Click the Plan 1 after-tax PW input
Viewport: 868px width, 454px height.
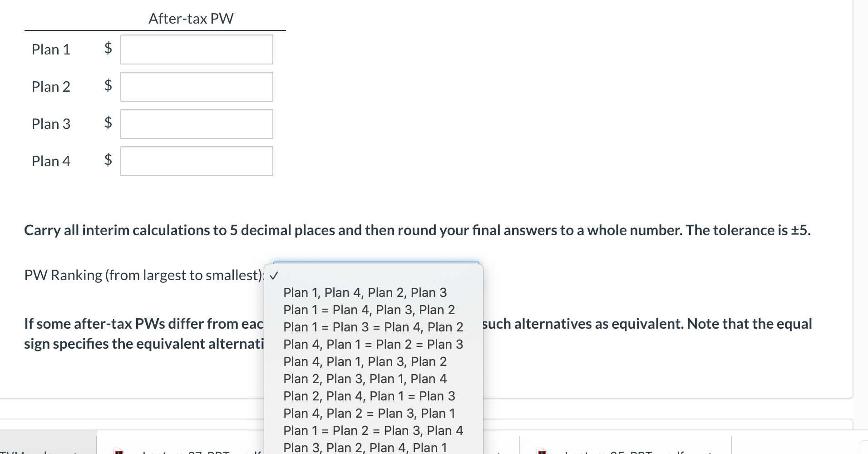[x=197, y=49]
